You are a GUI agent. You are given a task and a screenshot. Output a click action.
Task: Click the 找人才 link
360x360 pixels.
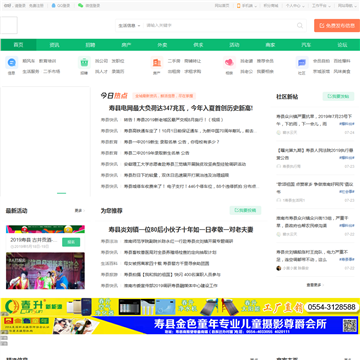point(101,71)
